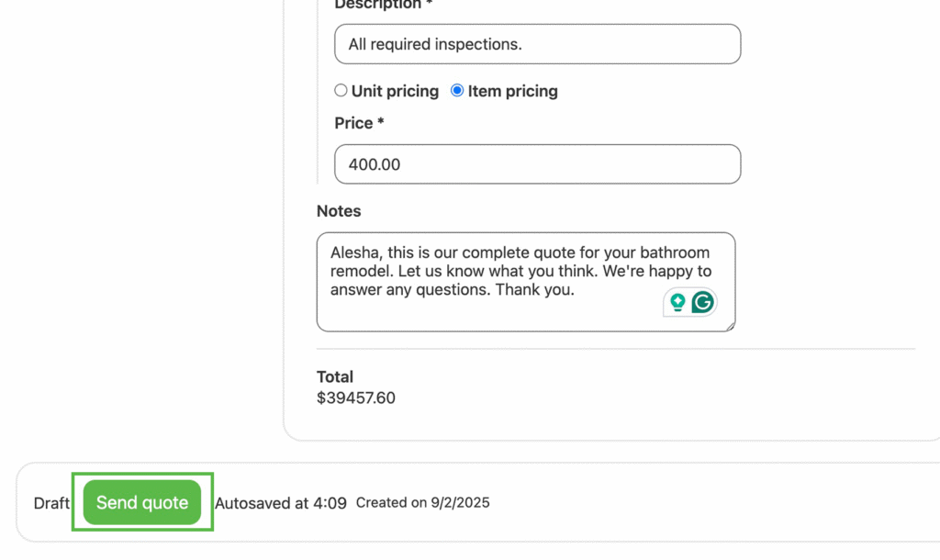Click the word Alesha in the notes
Screen dimensions: 940x560
352,252
